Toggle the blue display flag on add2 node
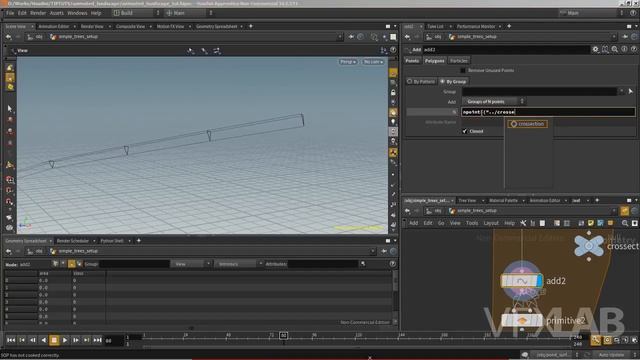 [x=539, y=281]
